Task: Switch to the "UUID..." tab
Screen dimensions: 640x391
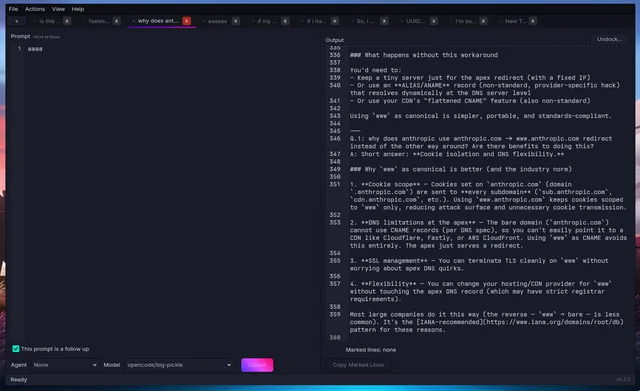Action: (415, 21)
